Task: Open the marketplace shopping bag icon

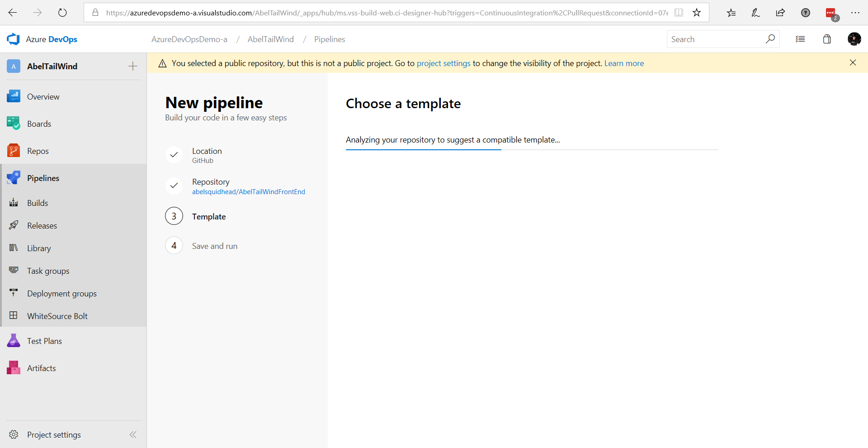Action: coord(827,39)
